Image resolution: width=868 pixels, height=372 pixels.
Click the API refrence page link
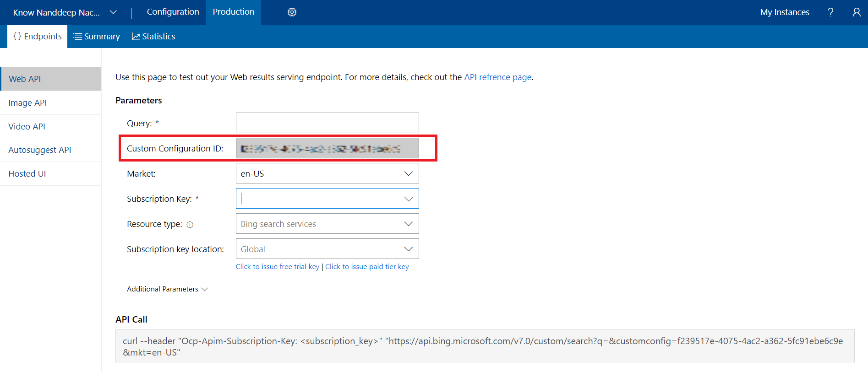point(497,77)
